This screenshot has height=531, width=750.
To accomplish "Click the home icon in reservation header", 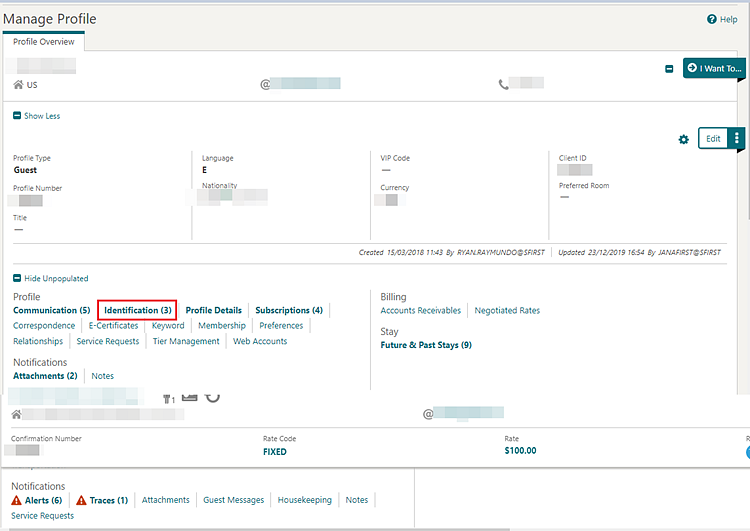I will click(x=16, y=414).
